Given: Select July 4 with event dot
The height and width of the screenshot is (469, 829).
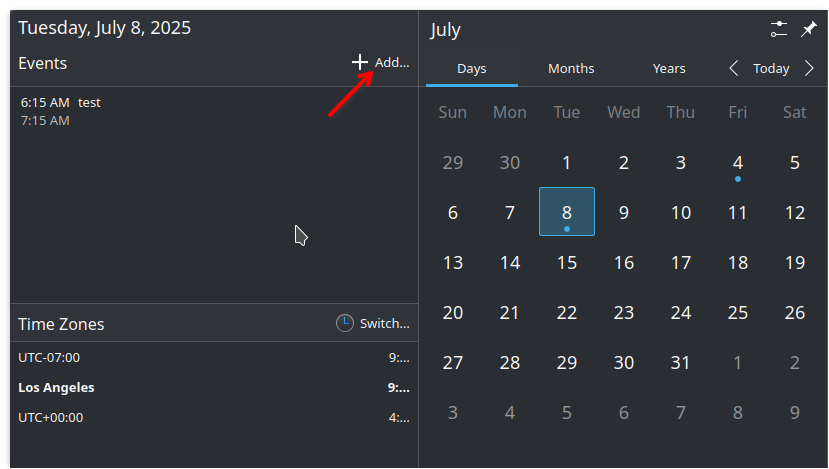Looking at the screenshot, I should tap(738, 163).
